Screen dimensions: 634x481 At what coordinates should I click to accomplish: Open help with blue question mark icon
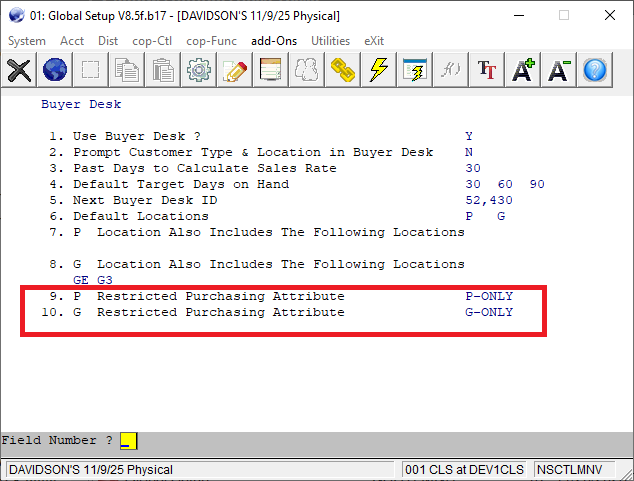click(x=595, y=70)
